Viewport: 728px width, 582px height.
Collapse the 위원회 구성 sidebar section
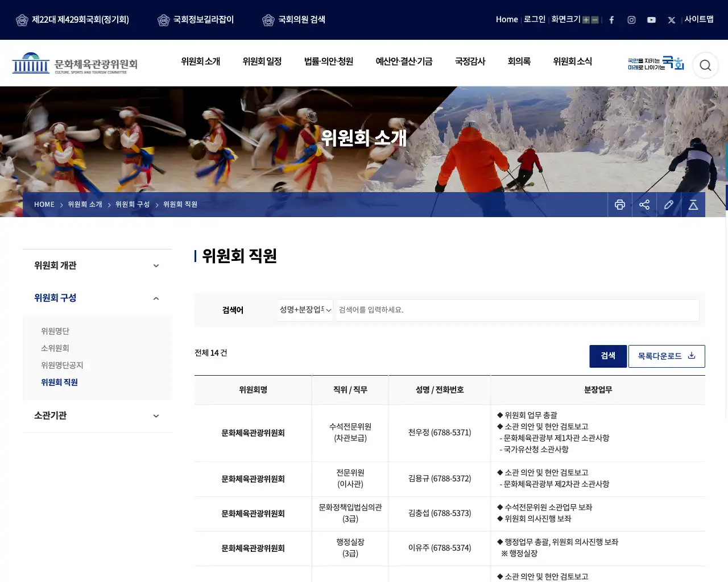point(97,298)
